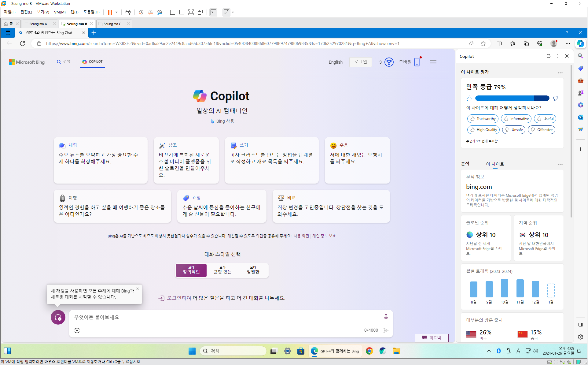Refresh the Copilot sidebar panel

coord(548,56)
